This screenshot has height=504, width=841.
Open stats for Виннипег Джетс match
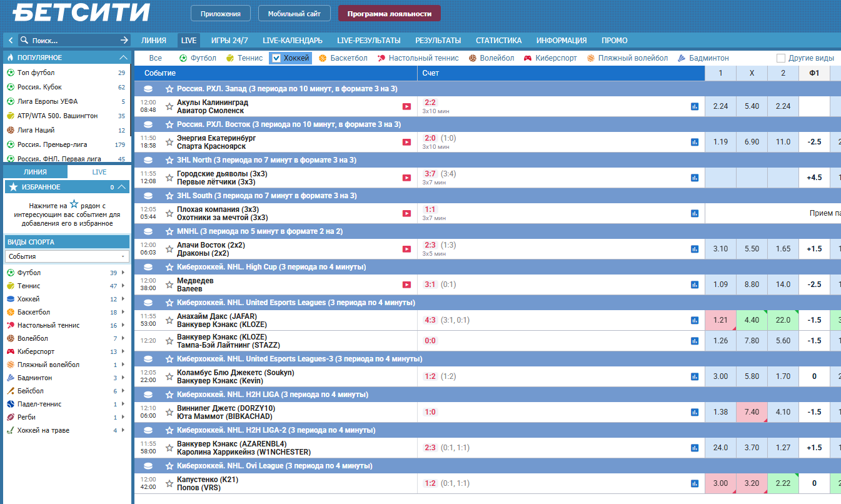tap(695, 412)
